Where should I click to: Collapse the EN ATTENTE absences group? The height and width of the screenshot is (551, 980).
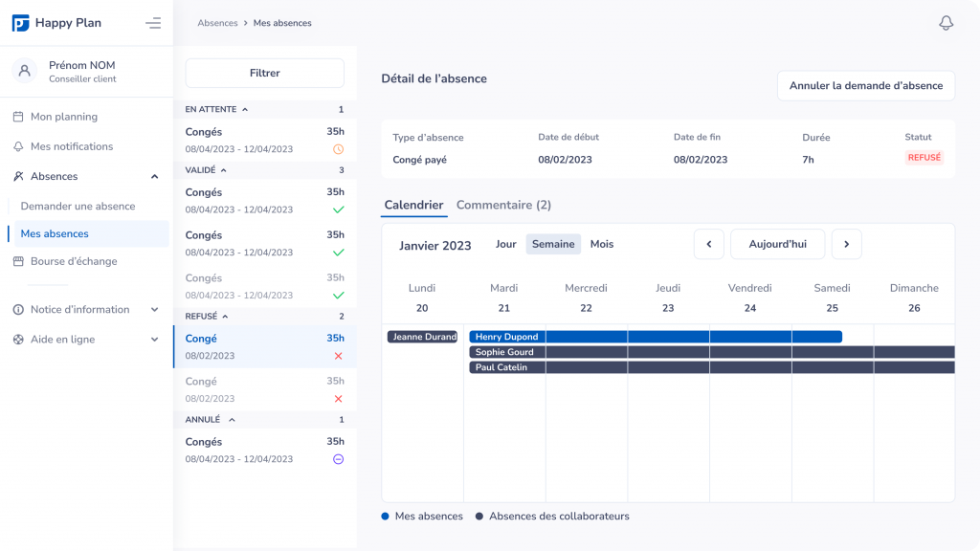point(245,110)
